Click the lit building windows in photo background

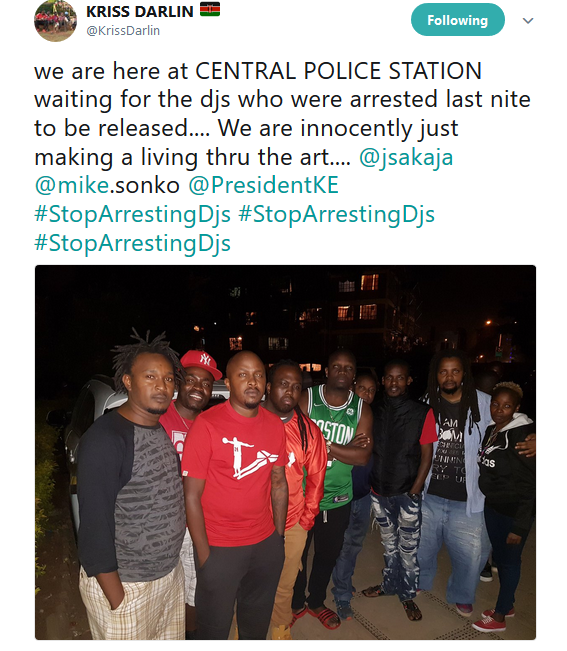point(358,298)
